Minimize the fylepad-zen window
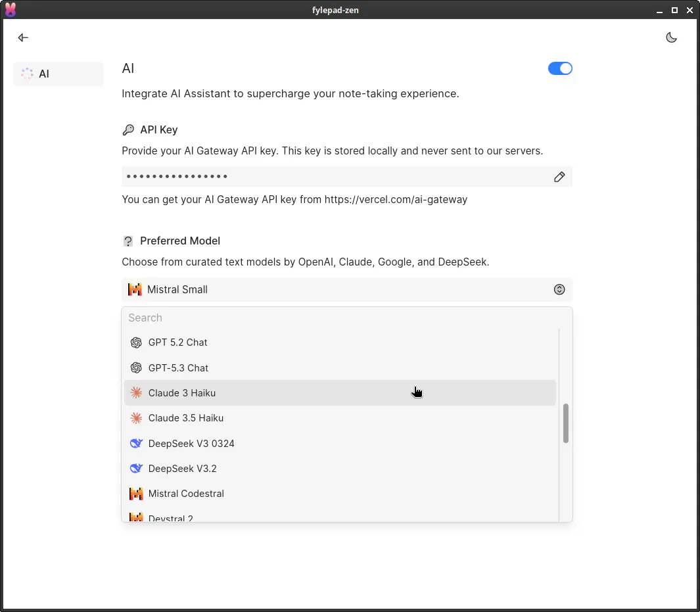Image resolution: width=700 pixels, height=612 pixels. pyautogui.click(x=659, y=11)
